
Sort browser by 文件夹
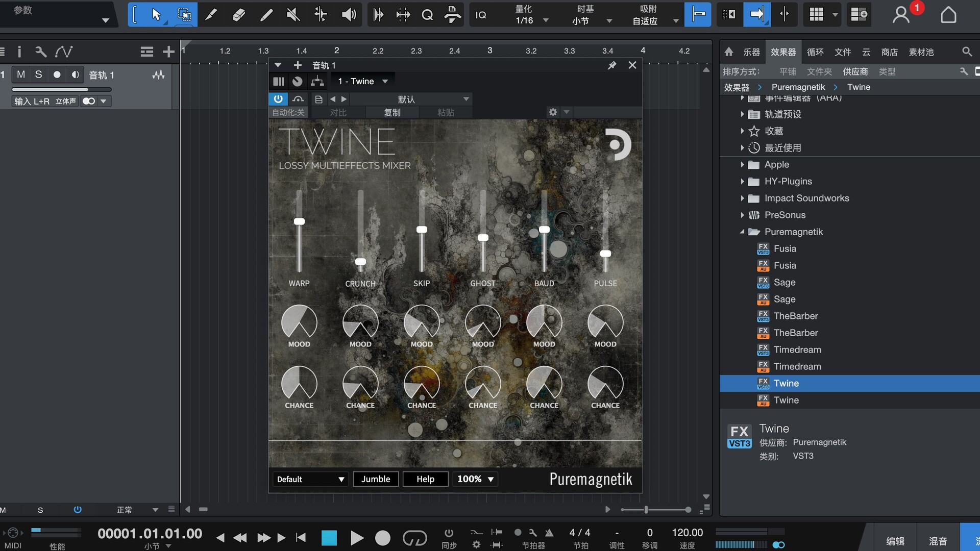point(819,71)
